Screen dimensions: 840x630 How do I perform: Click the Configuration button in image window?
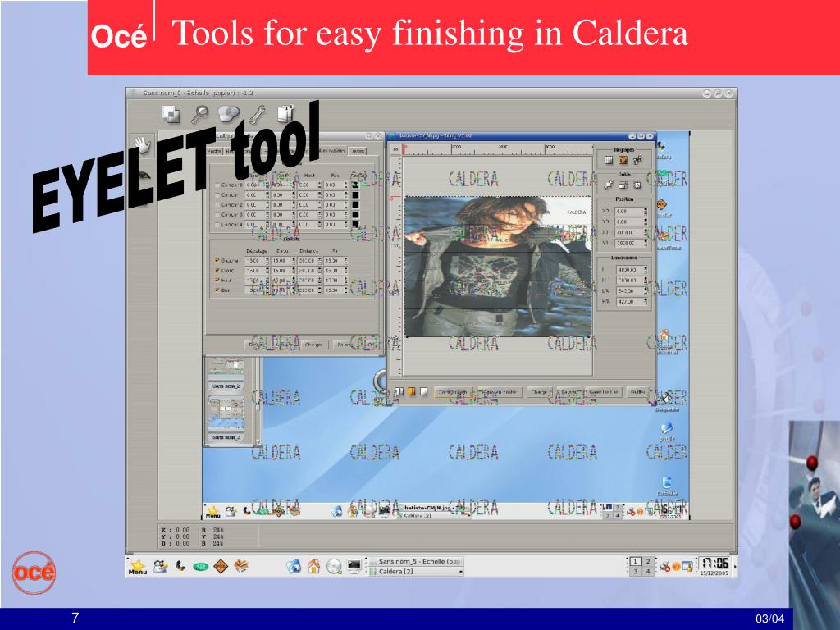click(x=453, y=392)
